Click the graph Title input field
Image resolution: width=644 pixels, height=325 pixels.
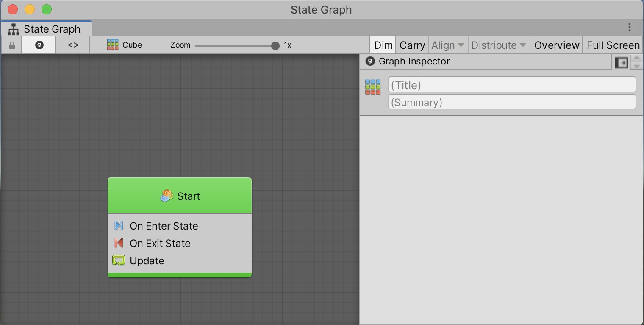click(x=512, y=85)
